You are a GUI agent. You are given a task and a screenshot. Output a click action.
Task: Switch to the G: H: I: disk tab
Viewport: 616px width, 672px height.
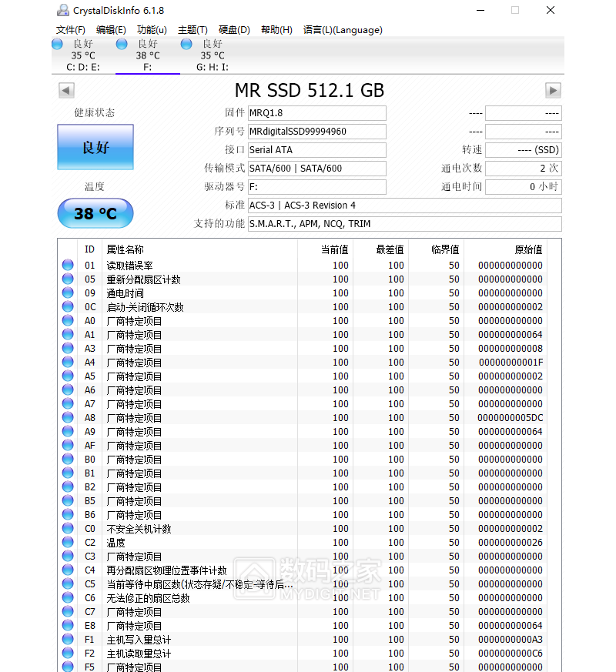coord(213,55)
